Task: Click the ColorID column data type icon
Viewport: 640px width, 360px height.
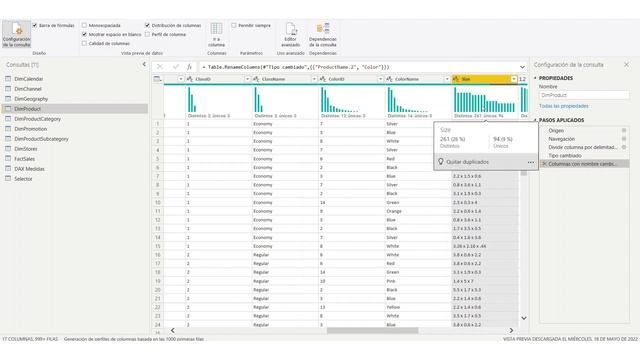Action: click(x=323, y=79)
